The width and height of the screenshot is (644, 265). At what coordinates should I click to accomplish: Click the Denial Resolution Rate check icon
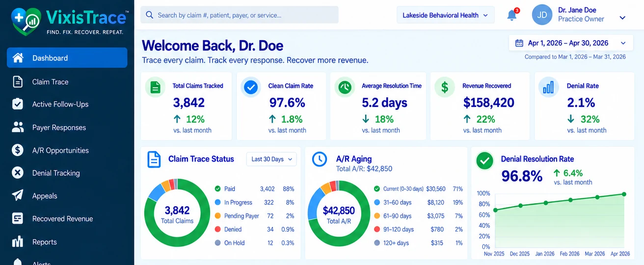click(485, 160)
